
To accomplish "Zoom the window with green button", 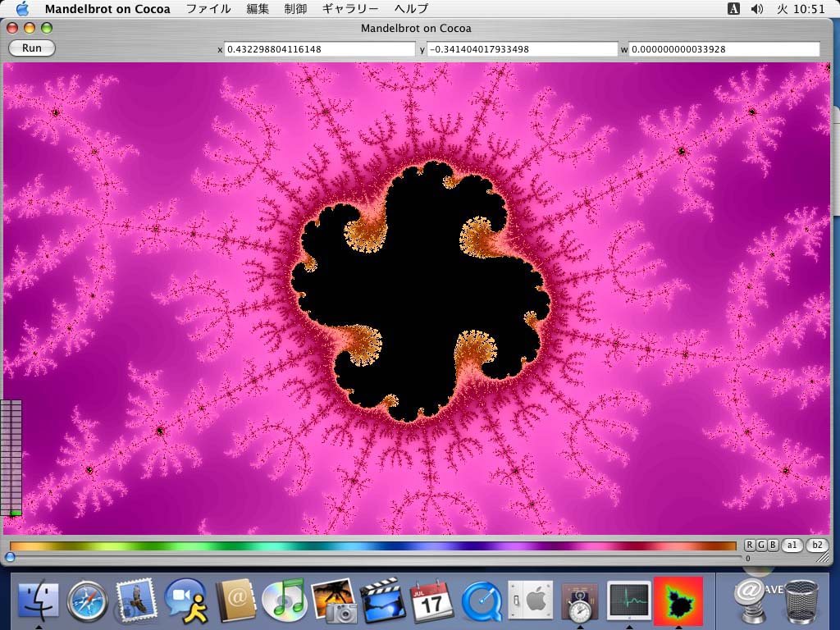I will click(47, 28).
